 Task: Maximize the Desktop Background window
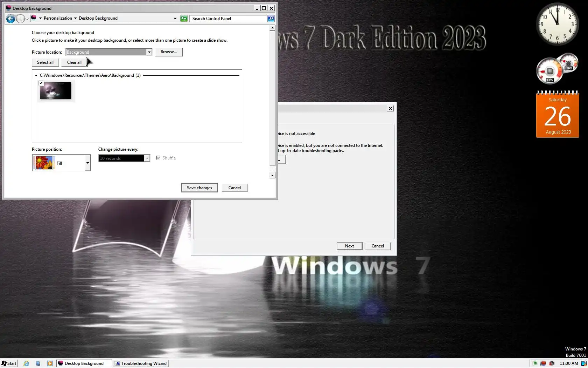[x=264, y=8]
